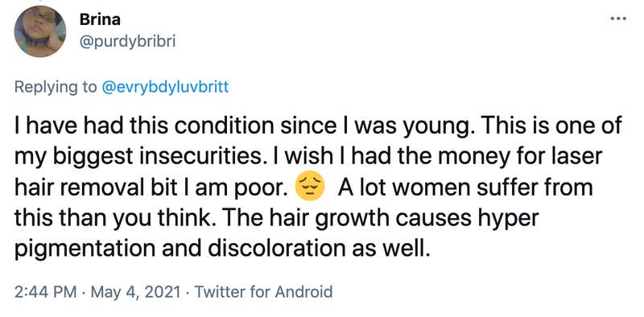Open the Twitter for Android source link

click(x=263, y=292)
